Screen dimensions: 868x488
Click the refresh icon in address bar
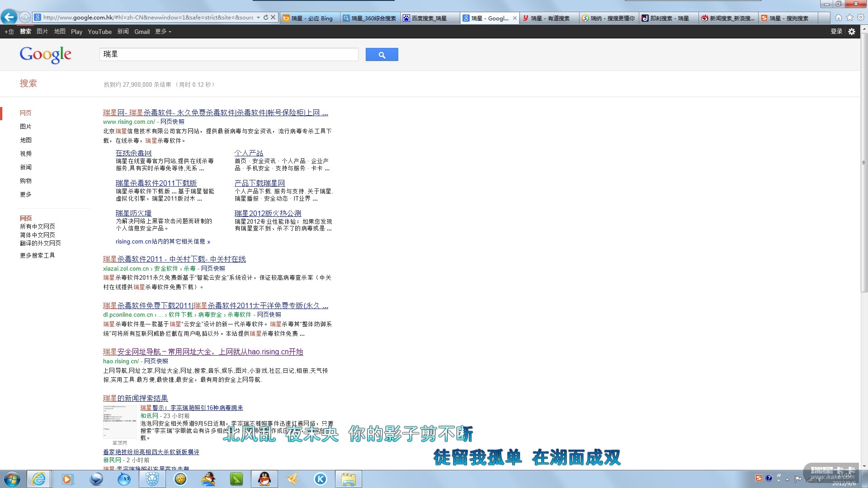266,18
